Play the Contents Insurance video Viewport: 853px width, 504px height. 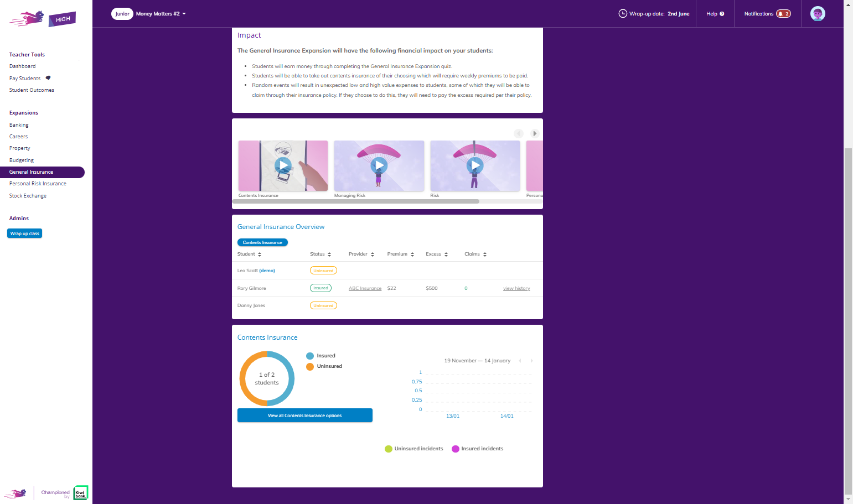click(x=283, y=165)
